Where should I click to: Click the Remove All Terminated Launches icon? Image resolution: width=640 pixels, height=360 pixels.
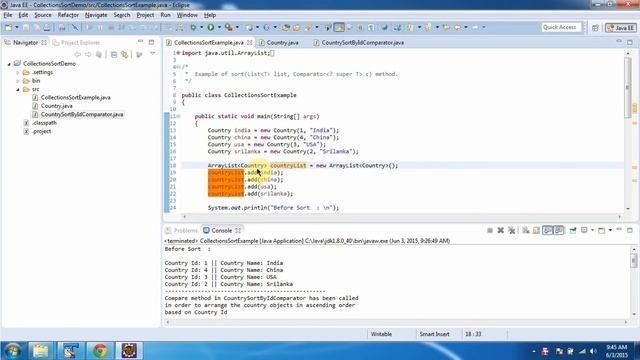click(511, 231)
